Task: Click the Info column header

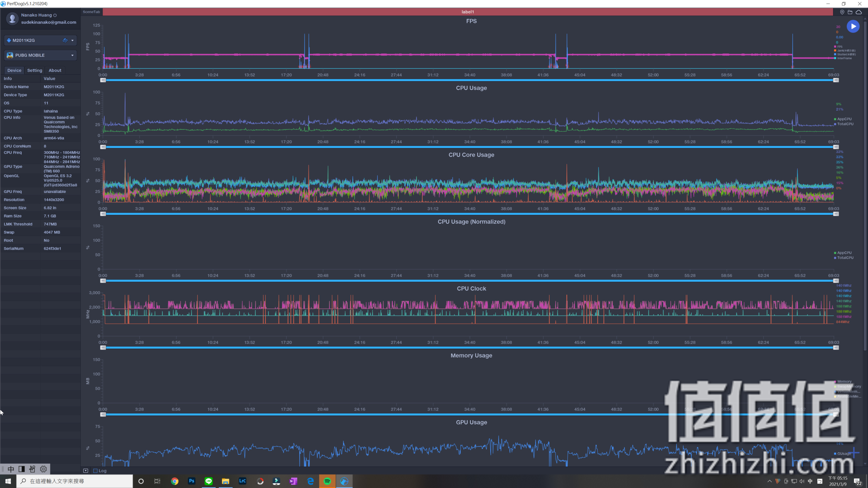Action: tap(8, 78)
